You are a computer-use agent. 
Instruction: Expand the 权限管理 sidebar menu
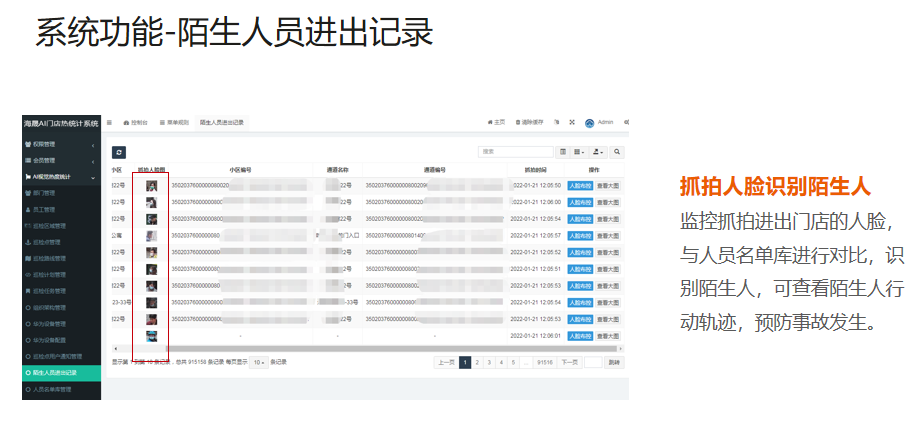60,145
